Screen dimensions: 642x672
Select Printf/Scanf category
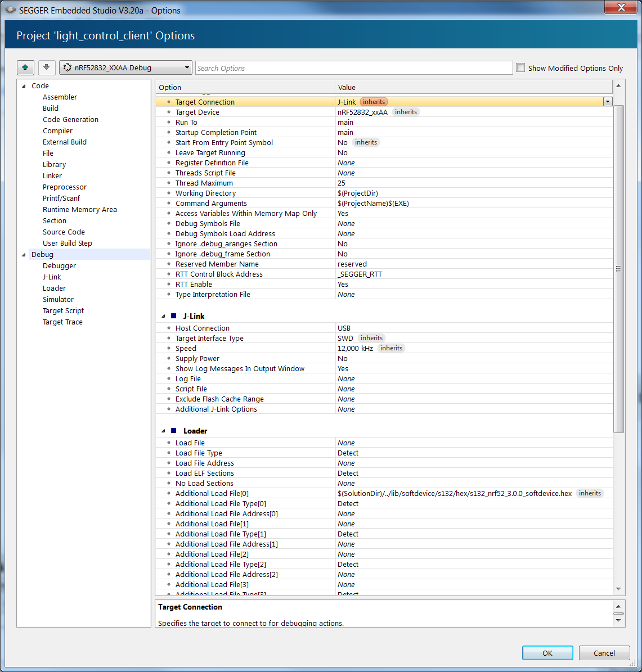tap(61, 198)
